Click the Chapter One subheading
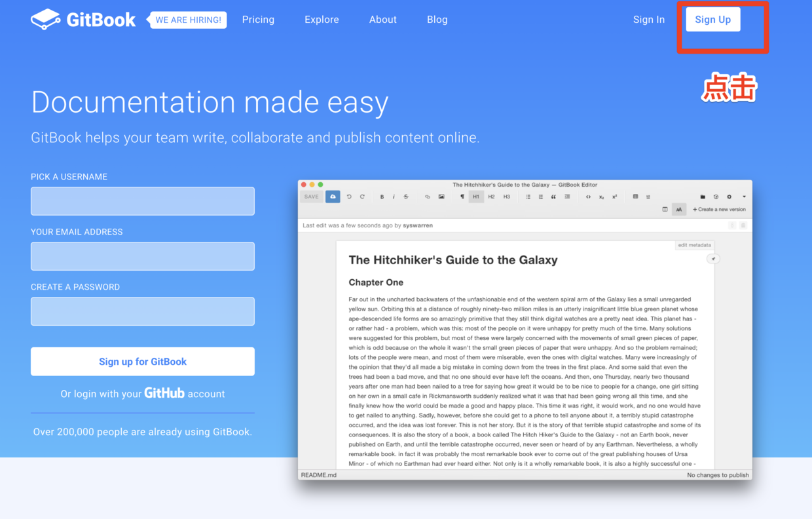This screenshot has height=519, width=812. pyautogui.click(x=376, y=282)
